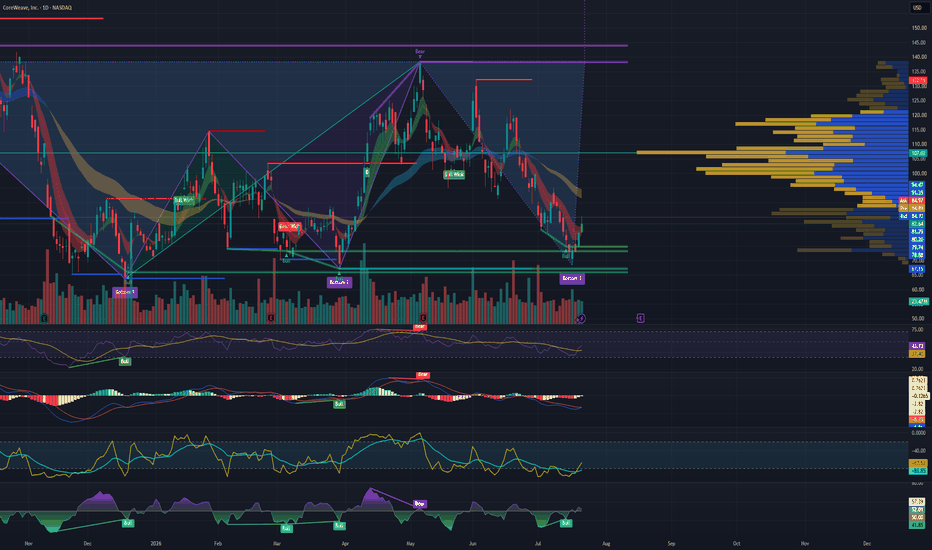Click the purple lightning icon at the latest bar

(x=581, y=319)
